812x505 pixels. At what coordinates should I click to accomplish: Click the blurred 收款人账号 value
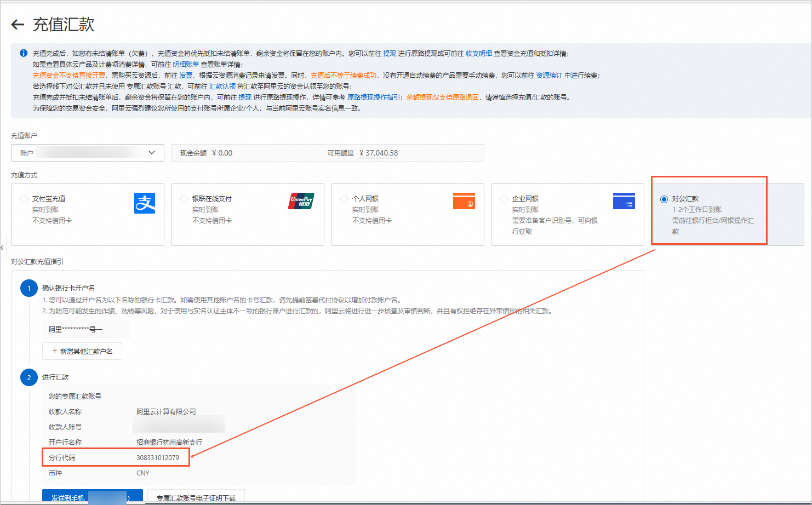179,424
